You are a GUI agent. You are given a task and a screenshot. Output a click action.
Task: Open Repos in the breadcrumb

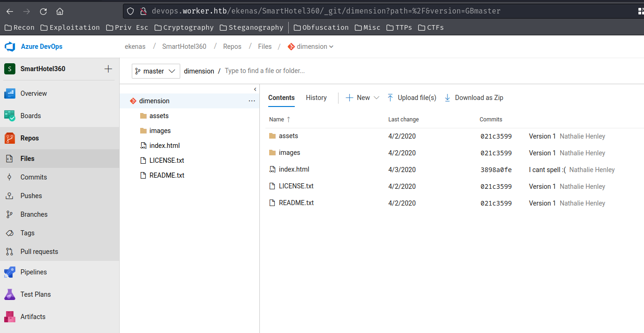pyautogui.click(x=232, y=47)
